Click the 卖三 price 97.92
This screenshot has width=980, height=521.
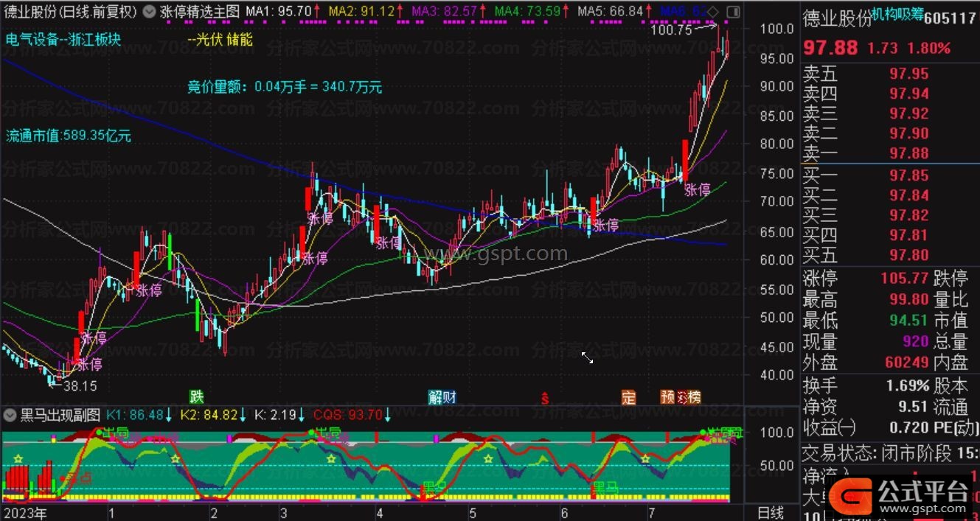click(908, 114)
